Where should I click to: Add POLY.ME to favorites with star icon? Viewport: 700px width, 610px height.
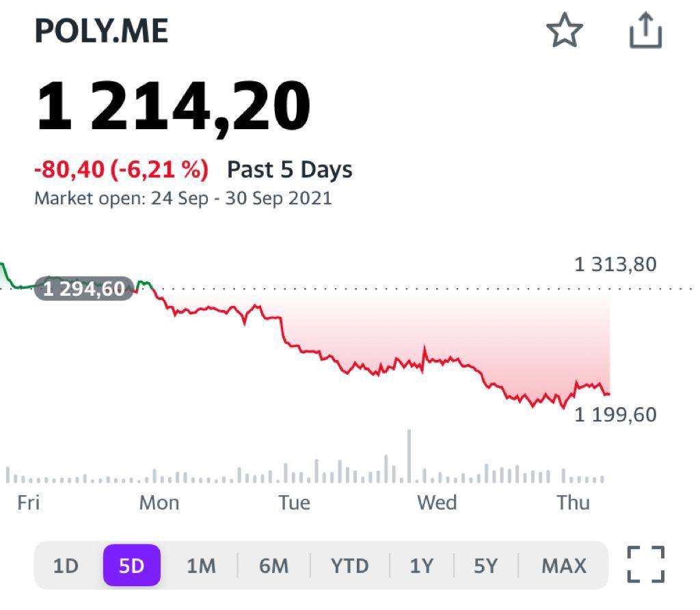click(x=564, y=31)
